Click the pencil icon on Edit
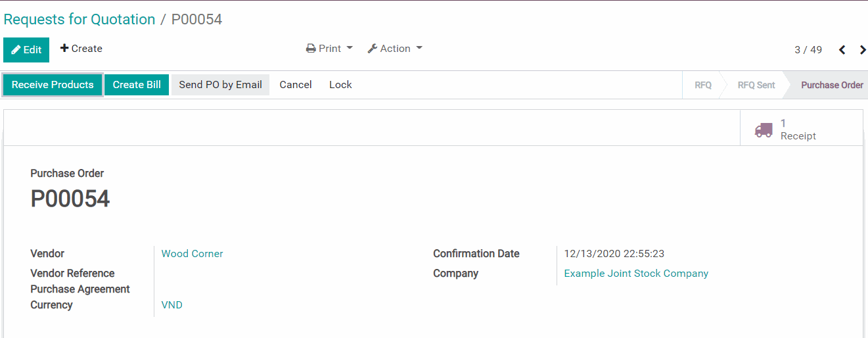 (x=16, y=50)
